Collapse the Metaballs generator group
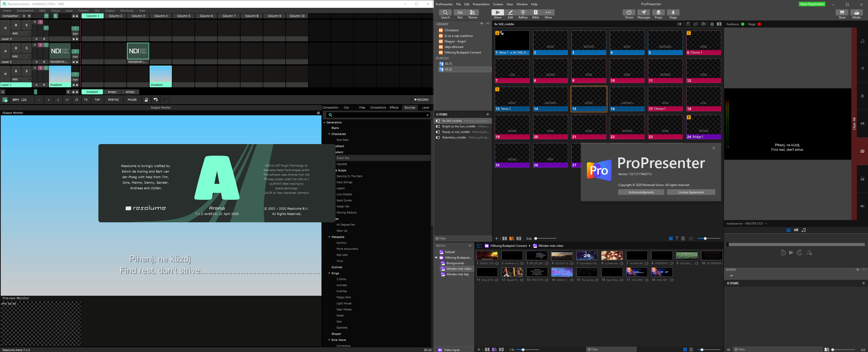Viewport: 868px width, 352px height. click(329, 237)
